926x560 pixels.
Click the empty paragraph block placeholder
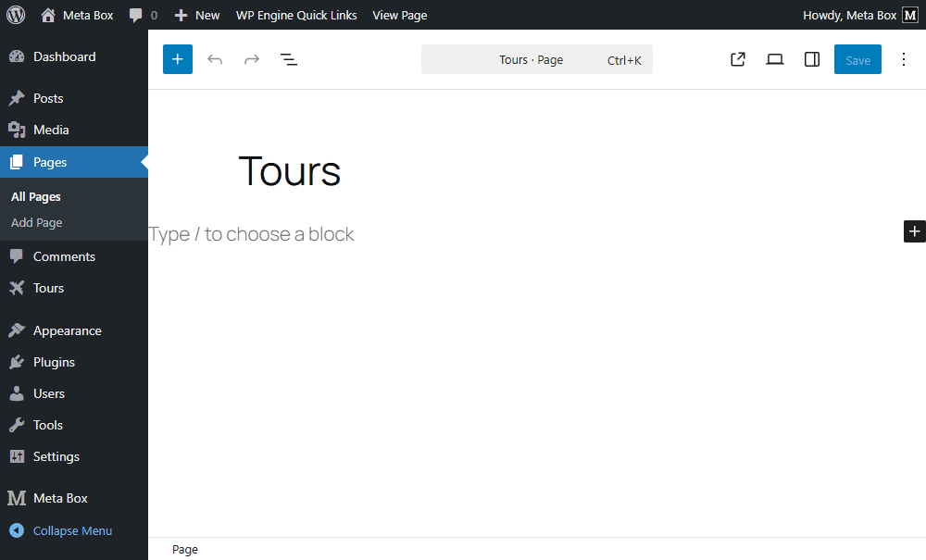tap(250, 233)
